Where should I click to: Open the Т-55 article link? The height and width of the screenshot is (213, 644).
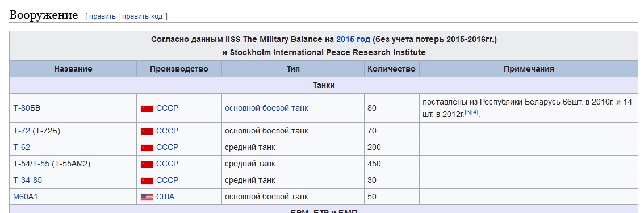pos(41,164)
